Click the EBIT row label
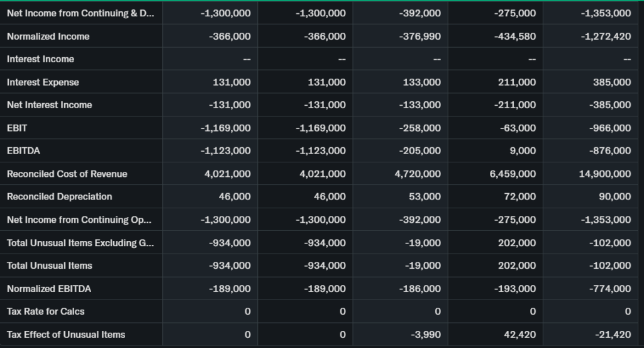This screenshot has width=644, height=348. point(17,128)
